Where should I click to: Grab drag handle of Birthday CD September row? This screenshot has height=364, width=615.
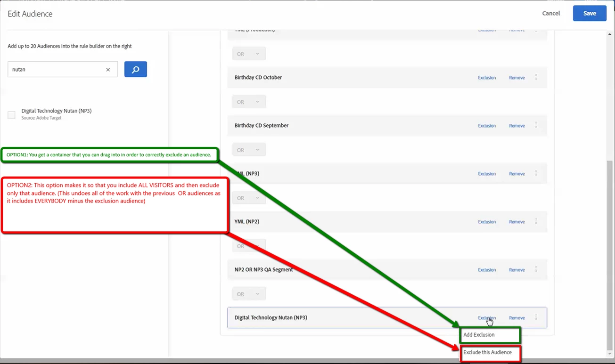pyautogui.click(x=536, y=125)
